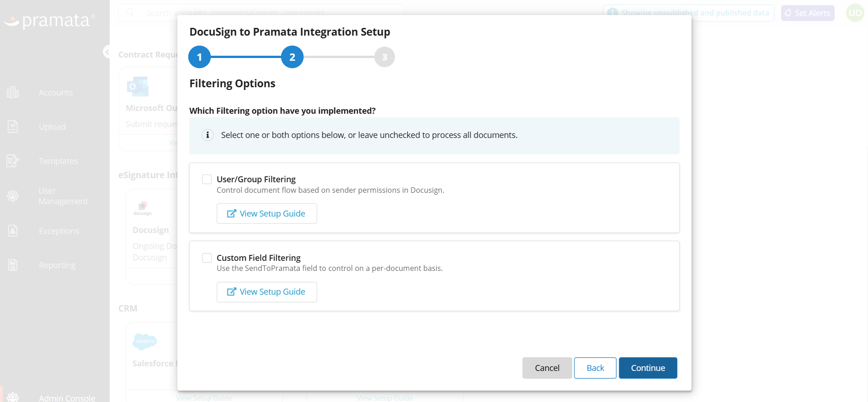Click the external link icon in first Setup Guide button
The width and height of the screenshot is (868, 402).
pos(232,213)
